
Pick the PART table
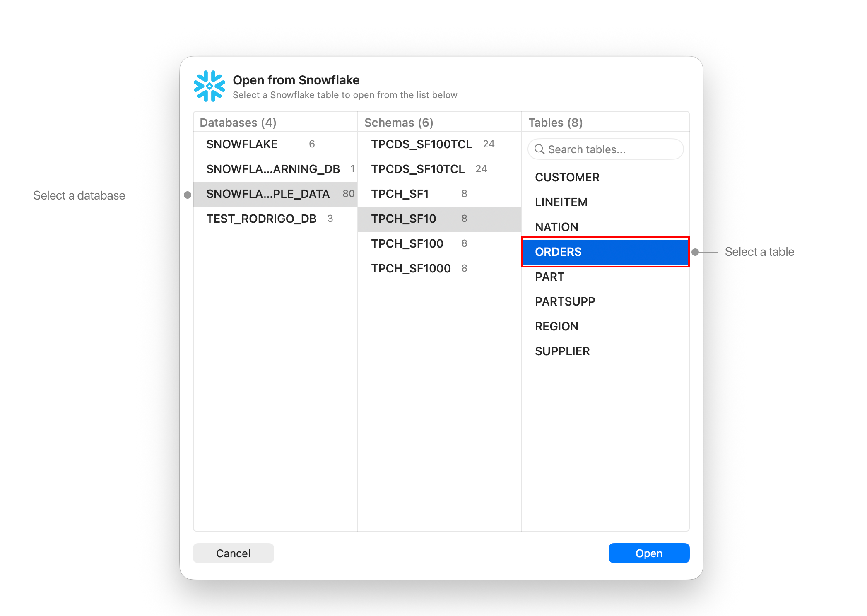605,277
